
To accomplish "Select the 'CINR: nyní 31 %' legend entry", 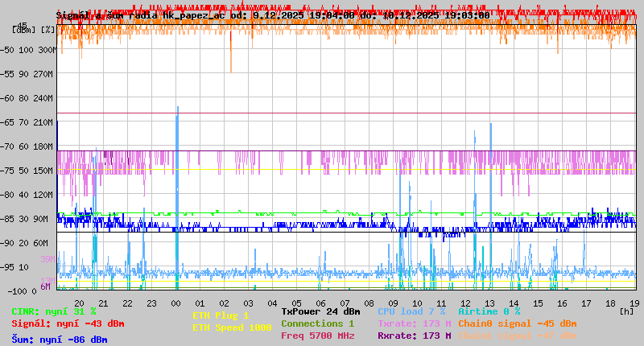I will (x=54, y=311).
